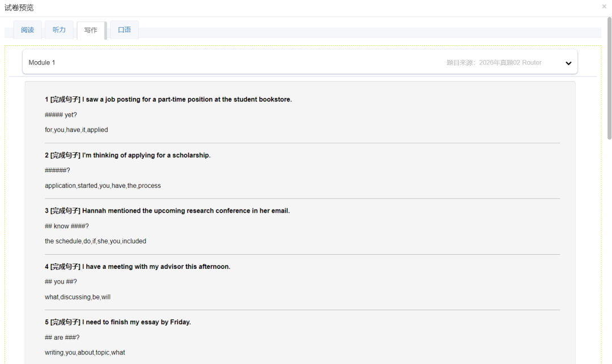Collapse Module 1 using the chevron arrow

(568, 63)
